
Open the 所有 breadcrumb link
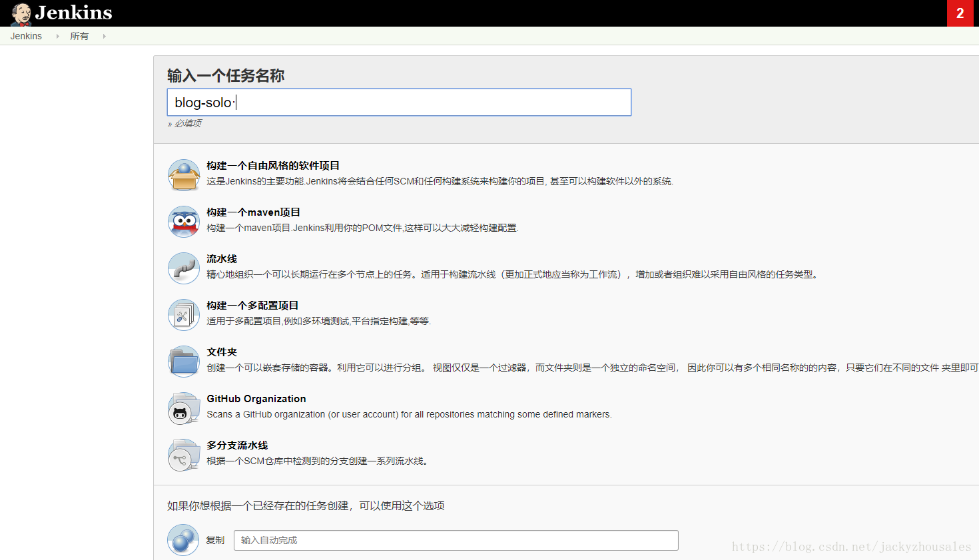coord(79,36)
